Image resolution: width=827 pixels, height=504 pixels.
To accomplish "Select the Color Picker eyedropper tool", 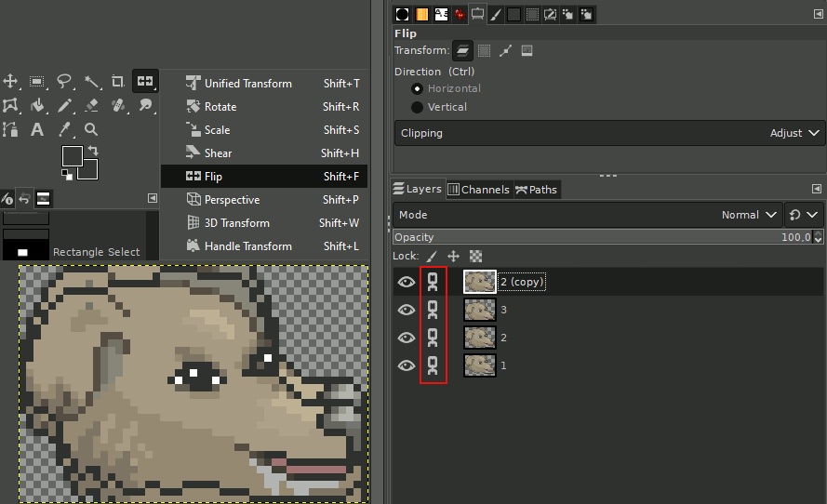I will pyautogui.click(x=64, y=129).
